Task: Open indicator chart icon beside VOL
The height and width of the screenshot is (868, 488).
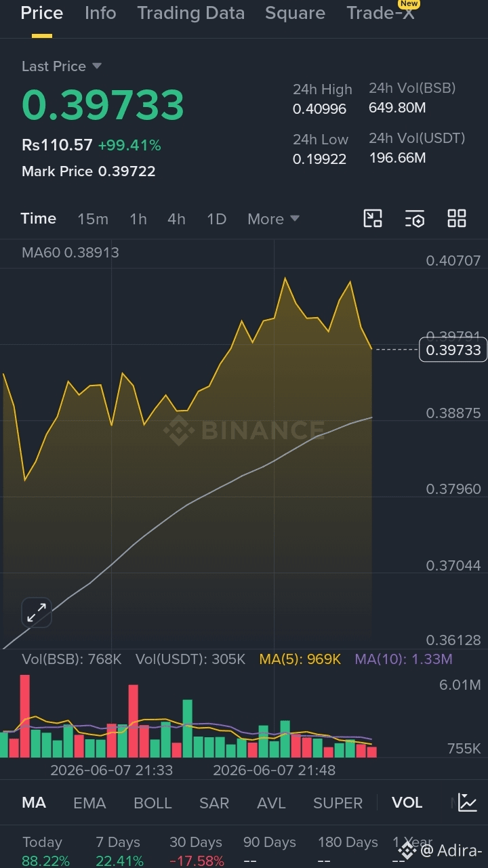Action: (468, 803)
